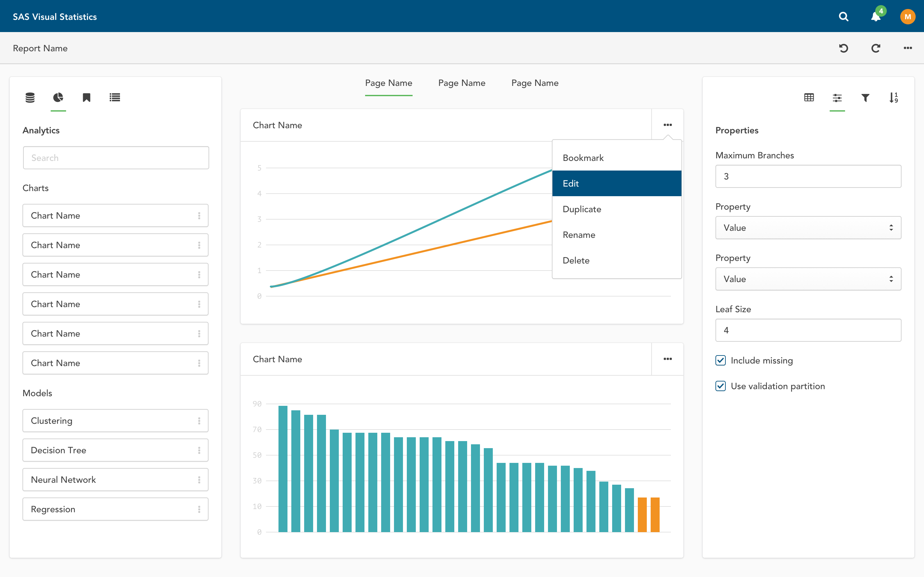Image resolution: width=924 pixels, height=577 pixels.
Task: Switch to the third Page Name tab
Action: click(x=535, y=83)
